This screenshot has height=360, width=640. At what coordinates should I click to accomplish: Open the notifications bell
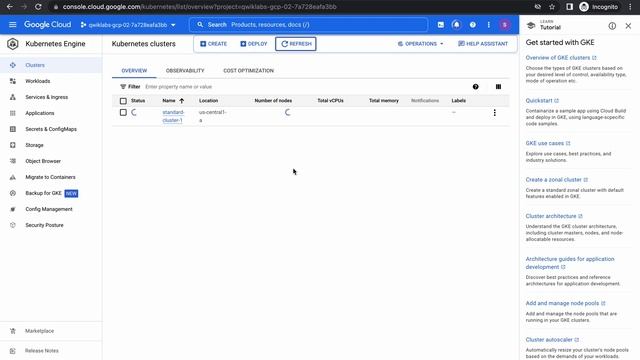pyautogui.click(x=456, y=24)
